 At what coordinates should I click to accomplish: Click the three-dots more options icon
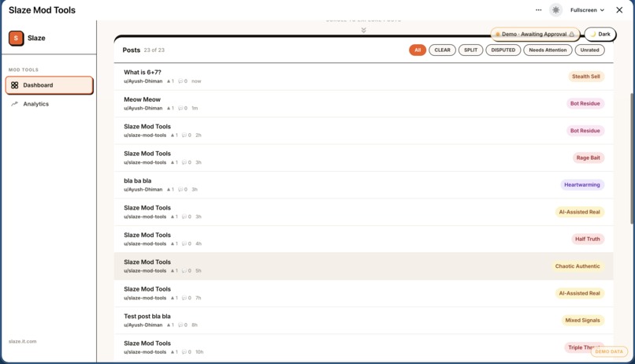point(538,10)
